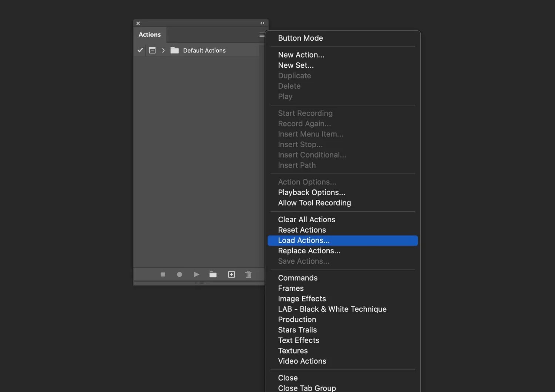This screenshot has height=392, width=555.
Task: Click Insert Conditional... entry
Action: pyautogui.click(x=343, y=155)
